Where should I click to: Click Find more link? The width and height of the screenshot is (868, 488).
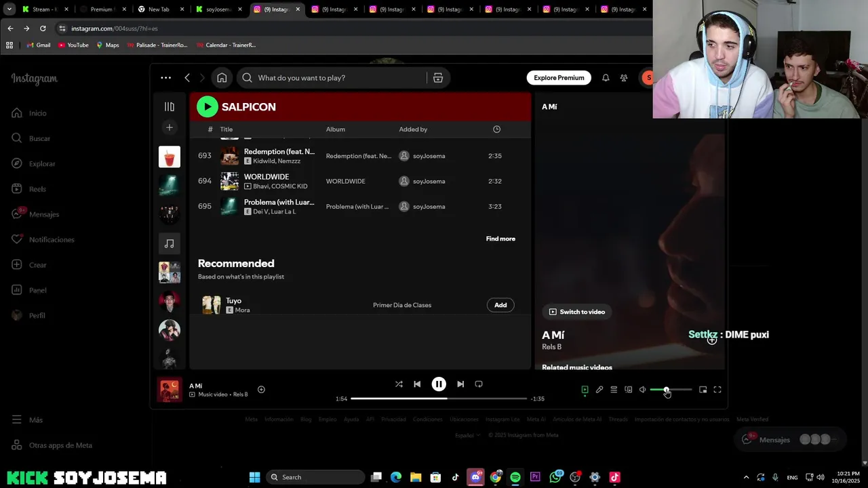coord(500,239)
